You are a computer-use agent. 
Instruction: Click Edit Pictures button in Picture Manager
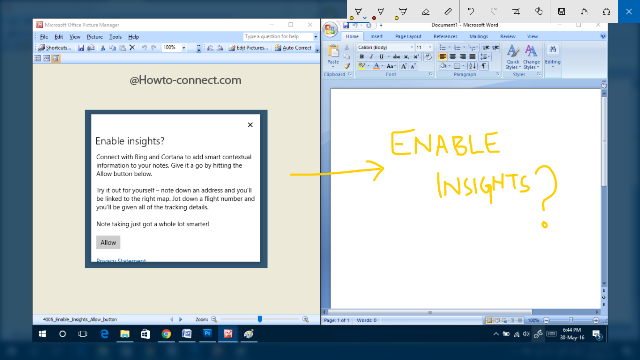[249, 48]
